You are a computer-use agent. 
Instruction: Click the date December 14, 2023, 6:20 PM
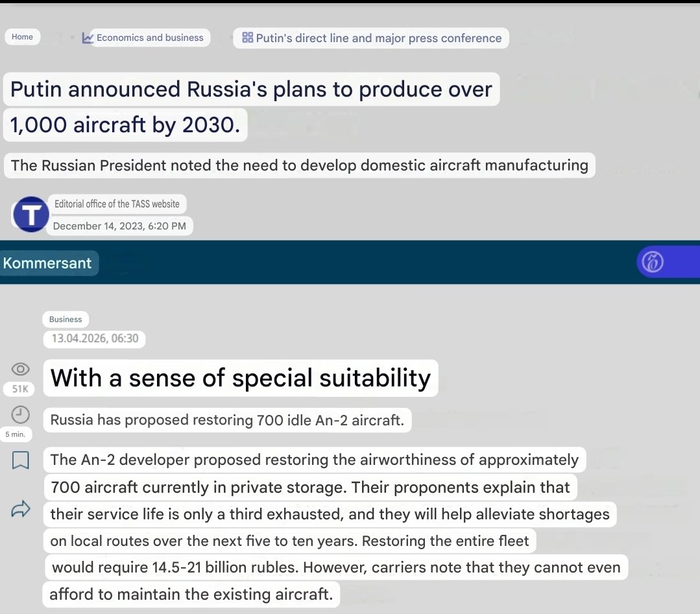[119, 226]
